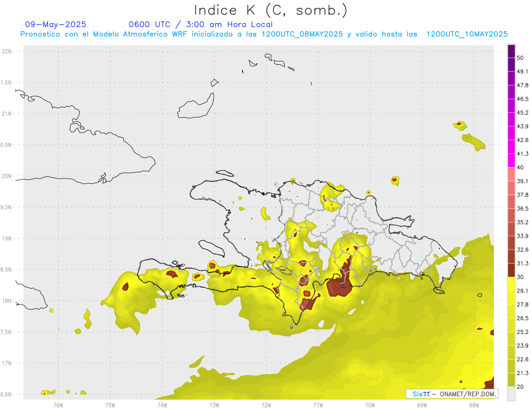Click the date text "09-May-2025"
532x411 pixels.
56,24
